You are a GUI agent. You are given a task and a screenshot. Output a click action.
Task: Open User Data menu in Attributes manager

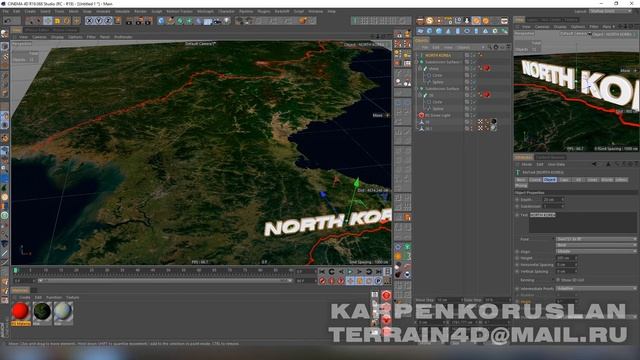pyautogui.click(x=556, y=164)
